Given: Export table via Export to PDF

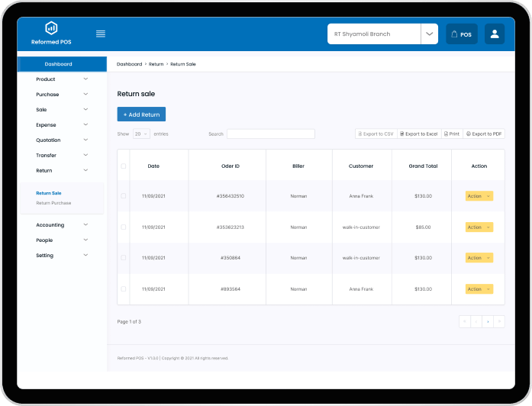Looking at the screenshot, I should pos(484,134).
